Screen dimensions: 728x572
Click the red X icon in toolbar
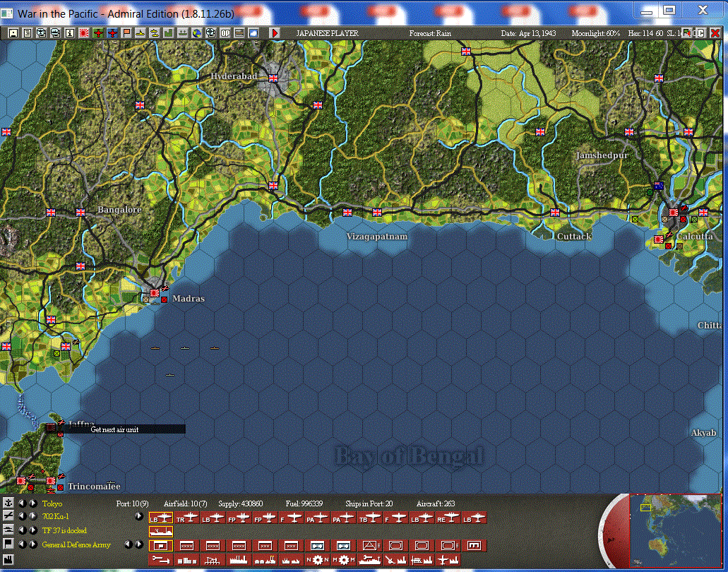tap(715, 33)
